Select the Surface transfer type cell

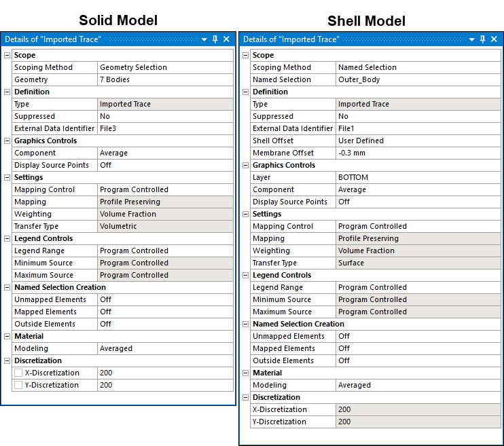pos(418,263)
